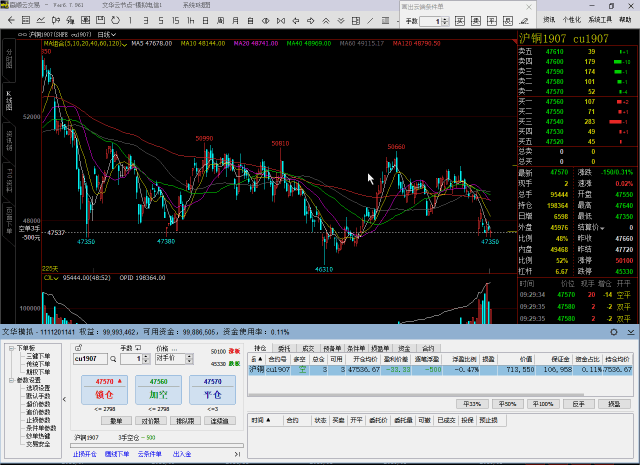Click the search magnifier beside cu1907
This screenshot has height=465, width=640.
[x=113, y=359]
